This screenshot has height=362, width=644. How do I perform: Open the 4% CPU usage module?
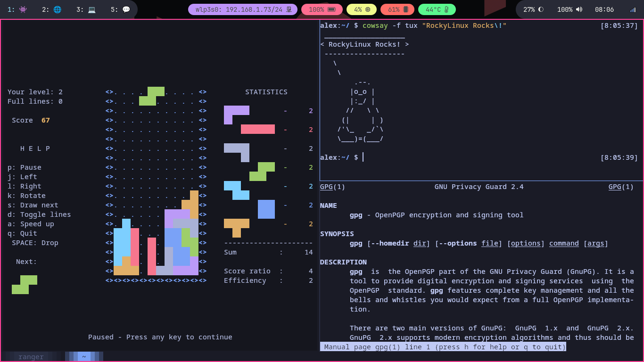pos(362,9)
